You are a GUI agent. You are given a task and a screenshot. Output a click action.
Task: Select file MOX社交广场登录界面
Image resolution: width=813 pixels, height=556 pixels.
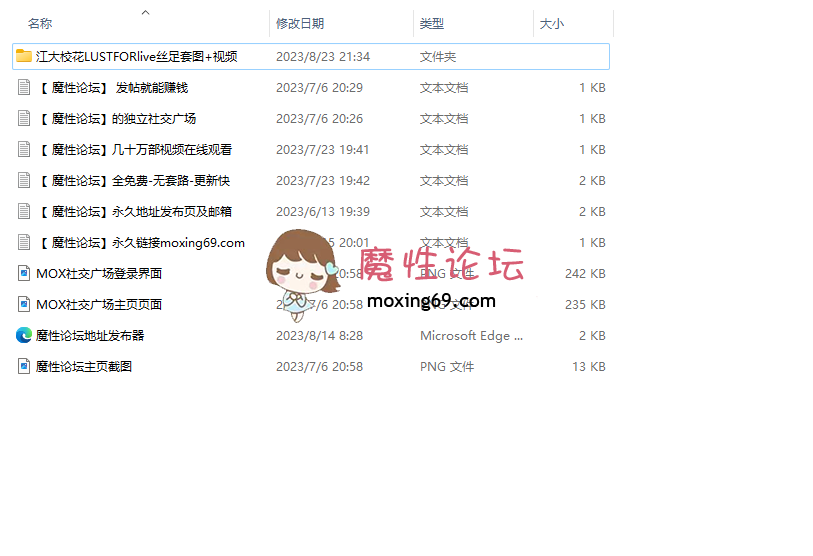click(99, 274)
